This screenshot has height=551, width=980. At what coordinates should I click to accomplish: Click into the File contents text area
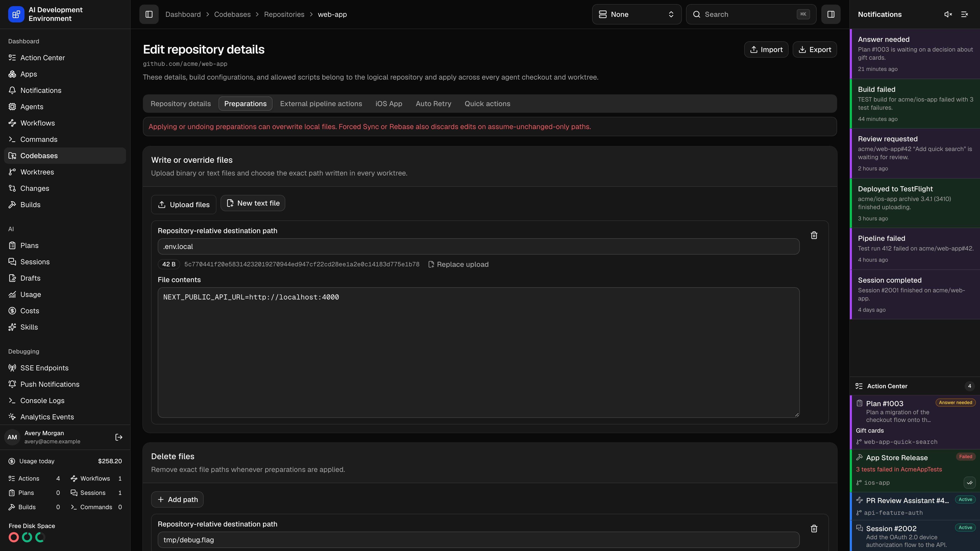tap(479, 353)
